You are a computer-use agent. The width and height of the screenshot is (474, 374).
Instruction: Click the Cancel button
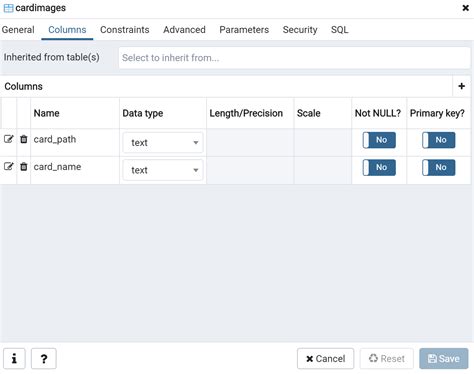point(325,359)
